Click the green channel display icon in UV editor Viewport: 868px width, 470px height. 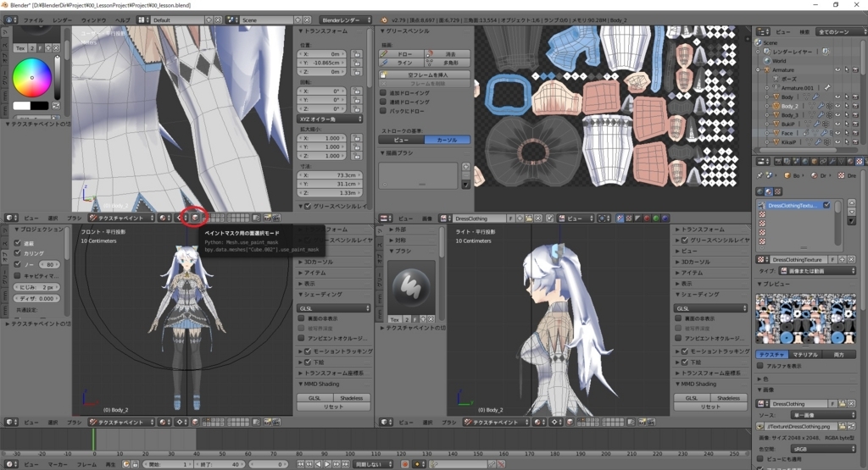coord(656,218)
